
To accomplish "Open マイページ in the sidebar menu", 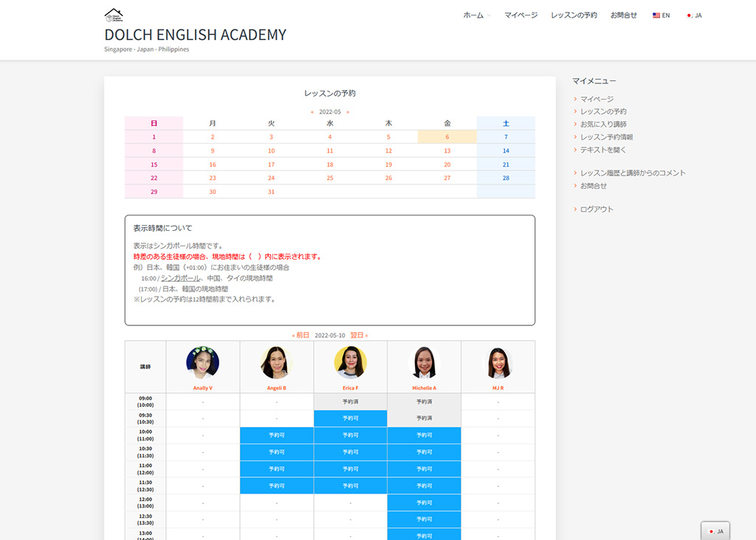I will pos(597,99).
